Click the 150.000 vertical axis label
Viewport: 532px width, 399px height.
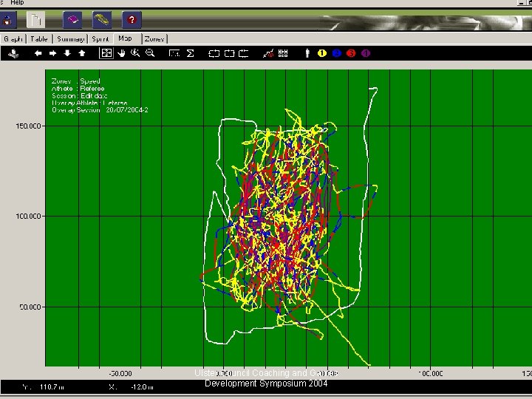point(28,126)
